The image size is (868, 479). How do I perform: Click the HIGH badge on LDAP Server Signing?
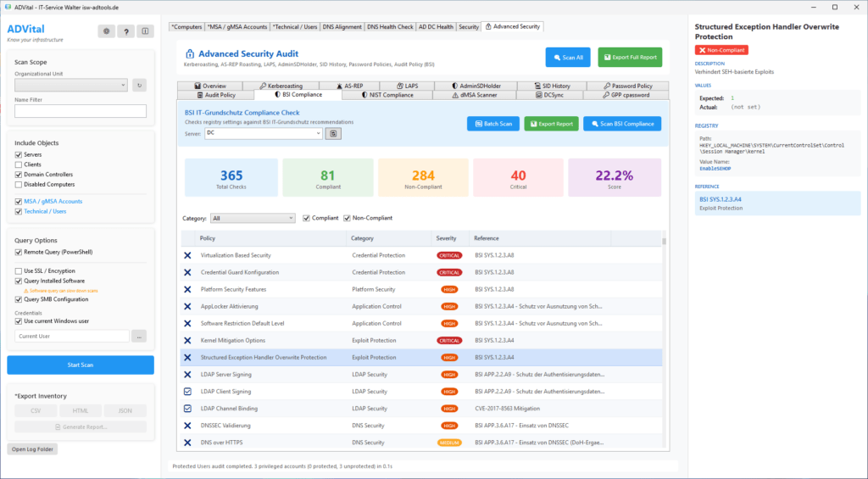449,375
